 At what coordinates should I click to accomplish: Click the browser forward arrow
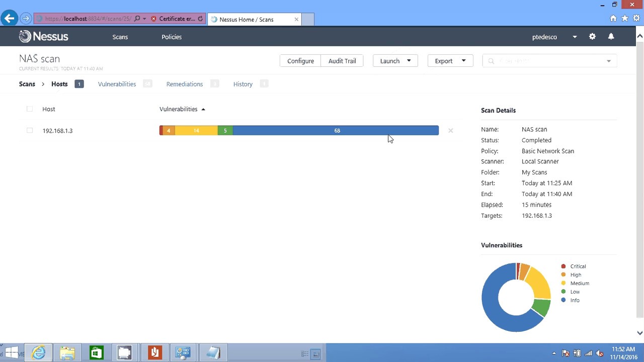26,19
